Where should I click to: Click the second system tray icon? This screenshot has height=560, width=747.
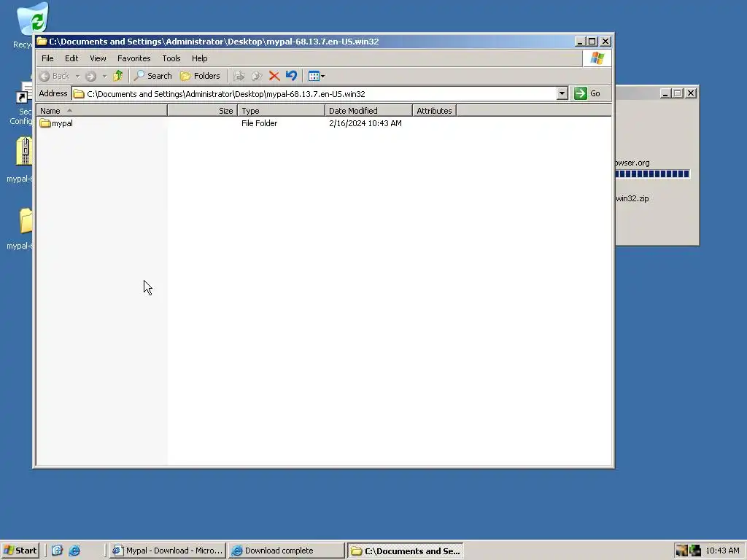click(695, 551)
